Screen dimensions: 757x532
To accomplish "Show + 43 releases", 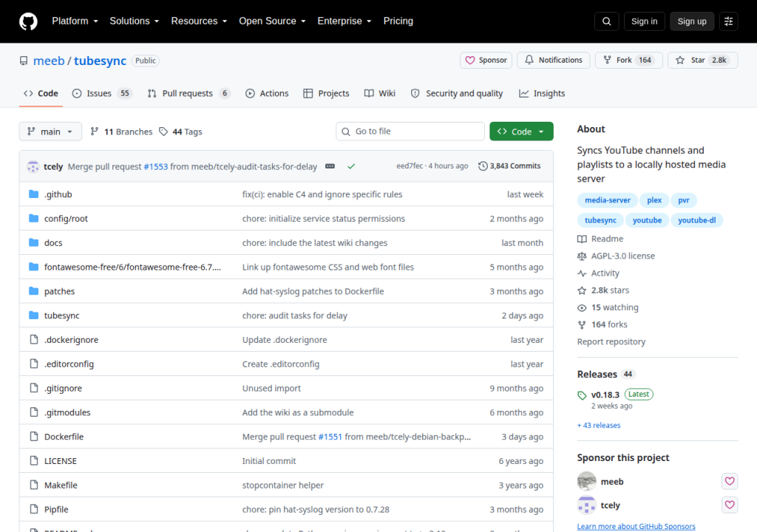I will pos(599,426).
